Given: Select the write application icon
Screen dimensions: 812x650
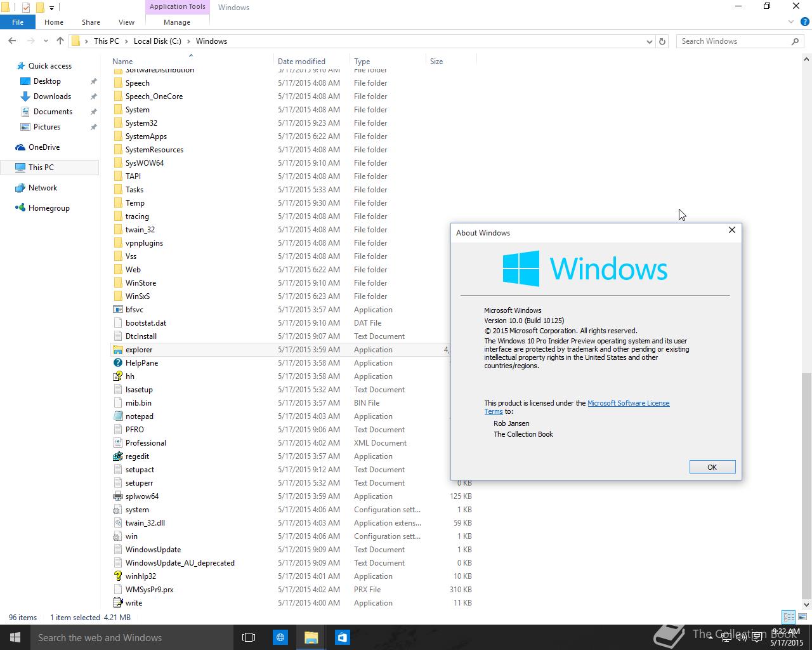Looking at the screenshot, I should (x=117, y=603).
